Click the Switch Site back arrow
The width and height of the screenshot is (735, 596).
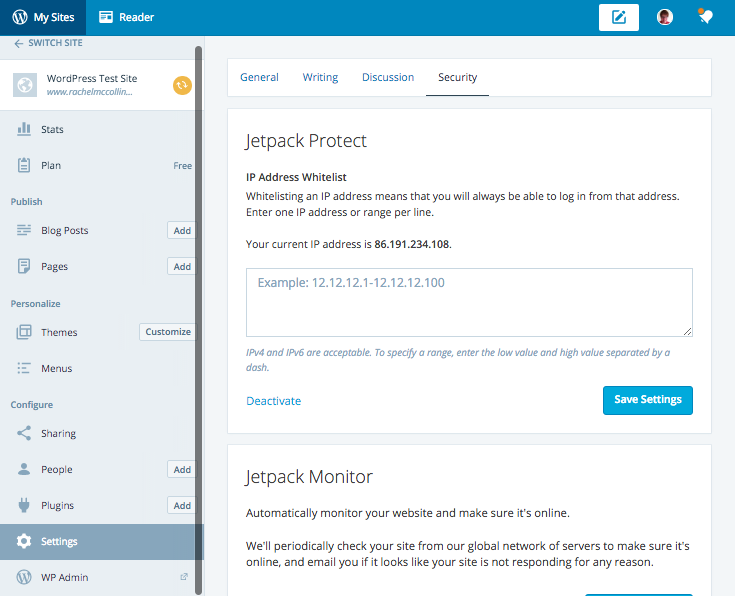click(x=18, y=43)
